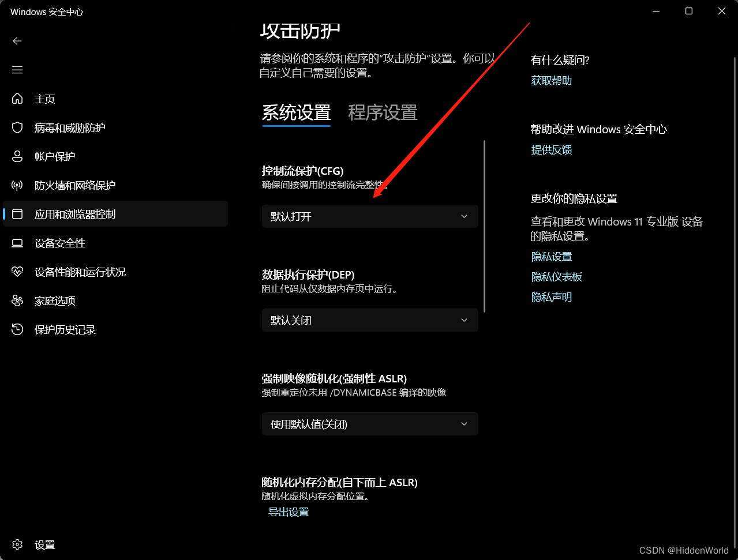This screenshot has width=738, height=560.
Task: Click 帮助改进 Windows 安全中心 heading
Action: click(598, 129)
